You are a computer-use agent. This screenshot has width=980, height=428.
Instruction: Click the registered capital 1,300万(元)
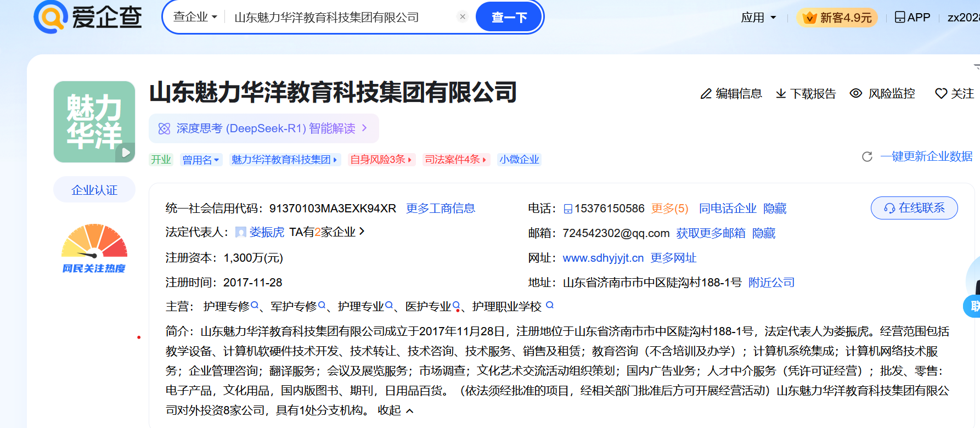253,258
